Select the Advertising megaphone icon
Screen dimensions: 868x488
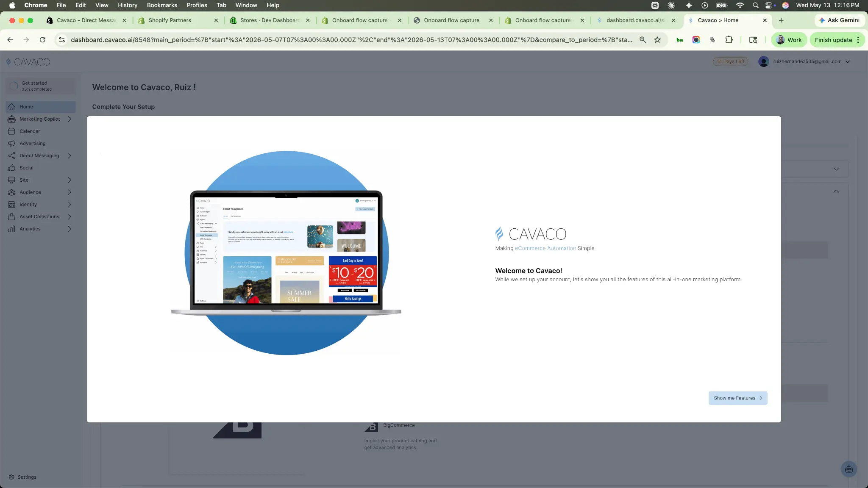click(x=11, y=144)
